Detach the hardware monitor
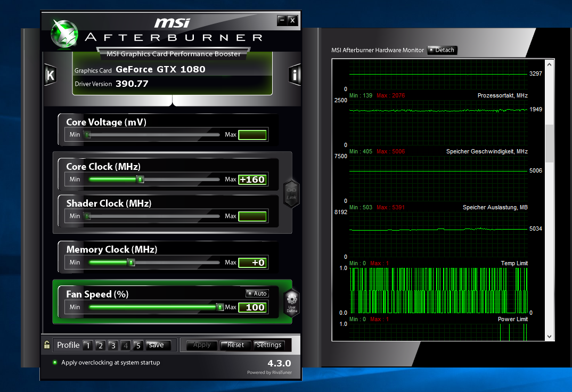The height and width of the screenshot is (392, 572). (442, 50)
